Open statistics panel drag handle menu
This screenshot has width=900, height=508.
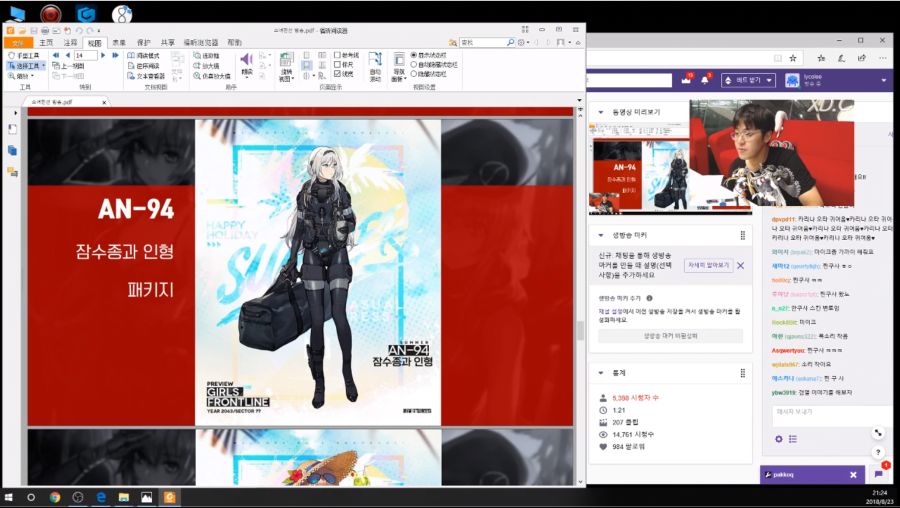[x=743, y=373]
